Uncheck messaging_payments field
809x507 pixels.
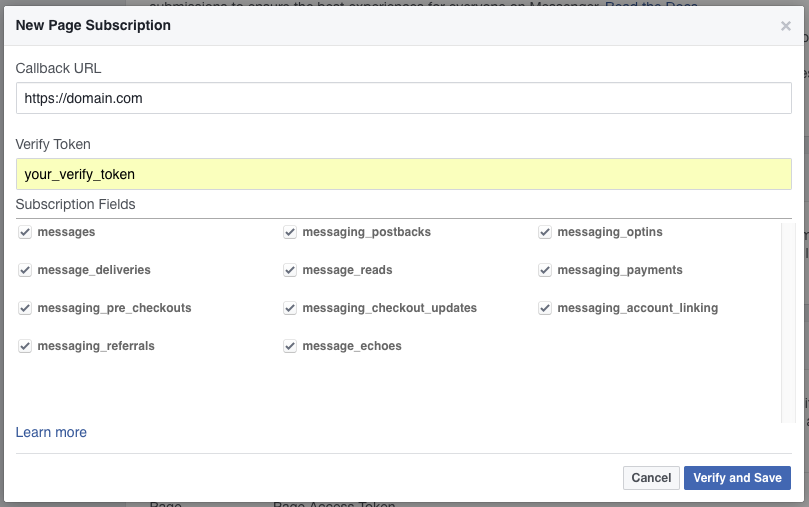(545, 270)
